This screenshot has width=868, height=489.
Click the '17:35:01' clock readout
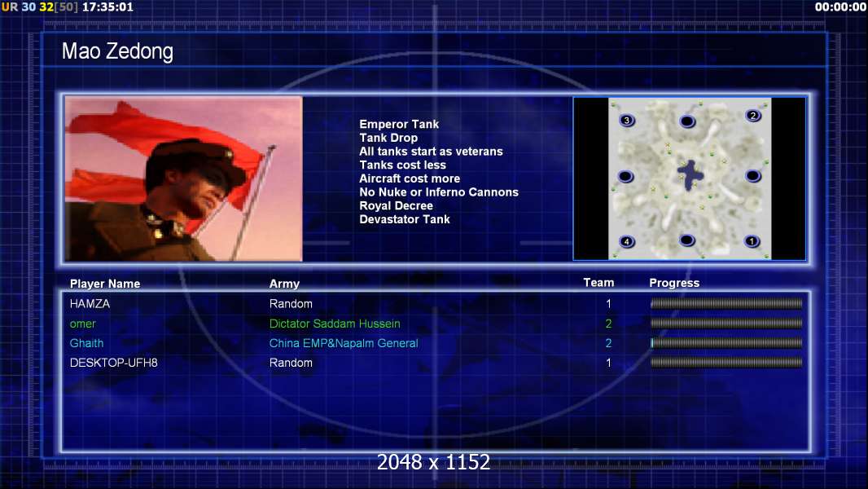click(x=108, y=7)
